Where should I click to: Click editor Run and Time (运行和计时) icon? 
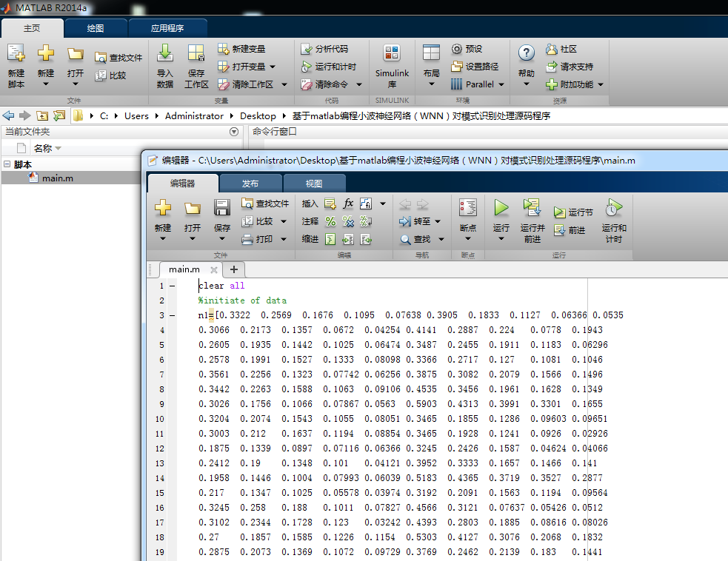click(x=614, y=208)
